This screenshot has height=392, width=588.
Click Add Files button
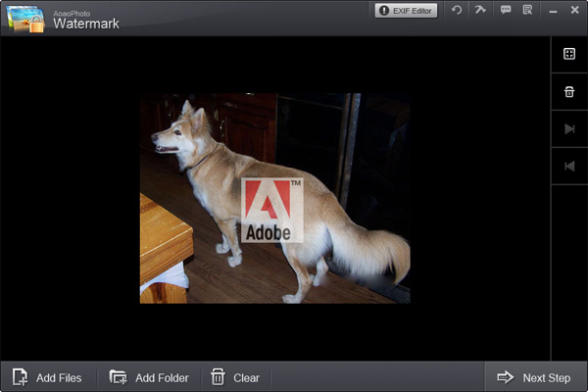point(47,377)
